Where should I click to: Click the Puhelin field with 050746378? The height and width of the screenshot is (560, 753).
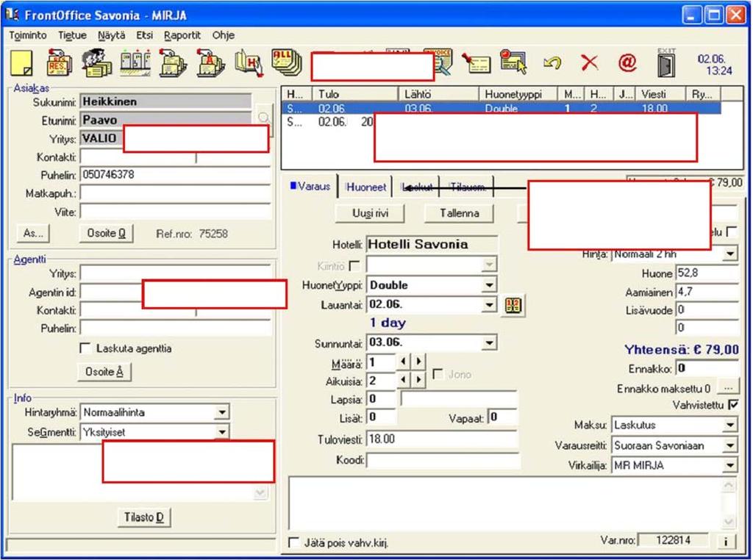click(x=175, y=175)
